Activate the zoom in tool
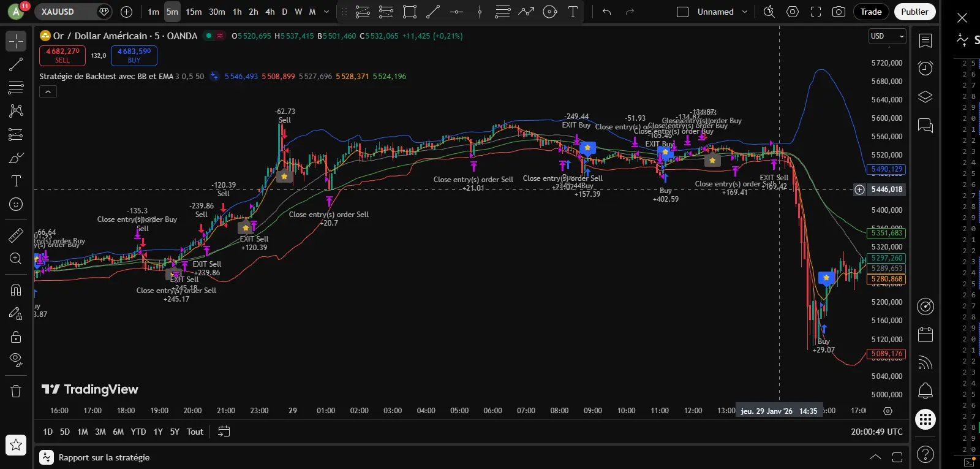The height and width of the screenshot is (469, 980). [x=16, y=258]
